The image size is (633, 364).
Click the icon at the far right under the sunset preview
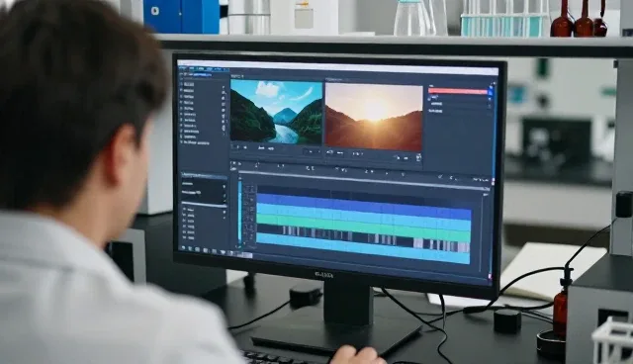pyautogui.click(x=418, y=157)
